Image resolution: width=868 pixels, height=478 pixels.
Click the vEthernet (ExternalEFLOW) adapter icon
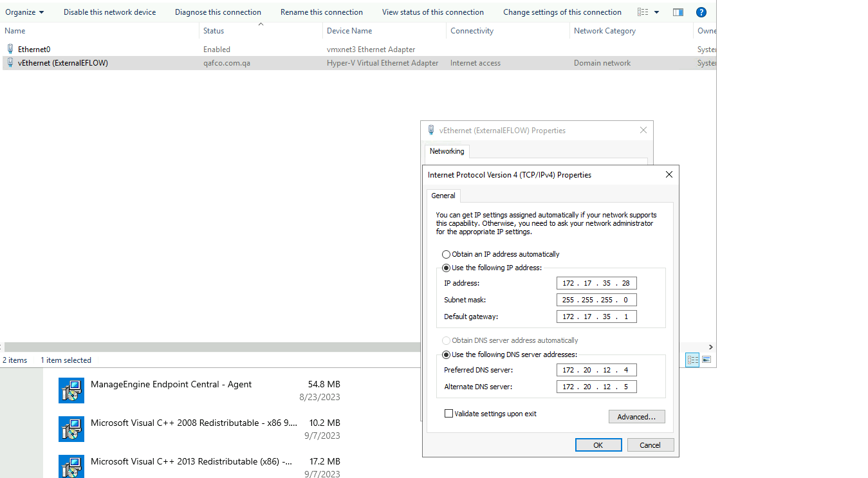pyautogui.click(x=10, y=62)
